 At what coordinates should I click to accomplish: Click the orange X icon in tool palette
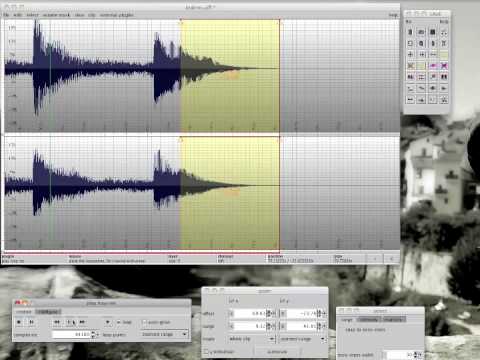pyautogui.click(x=410, y=66)
